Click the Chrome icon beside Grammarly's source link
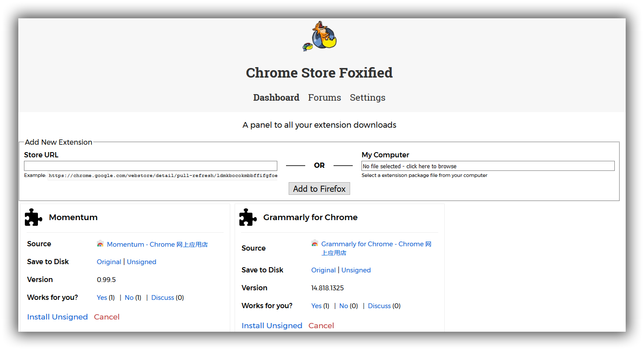 315,244
